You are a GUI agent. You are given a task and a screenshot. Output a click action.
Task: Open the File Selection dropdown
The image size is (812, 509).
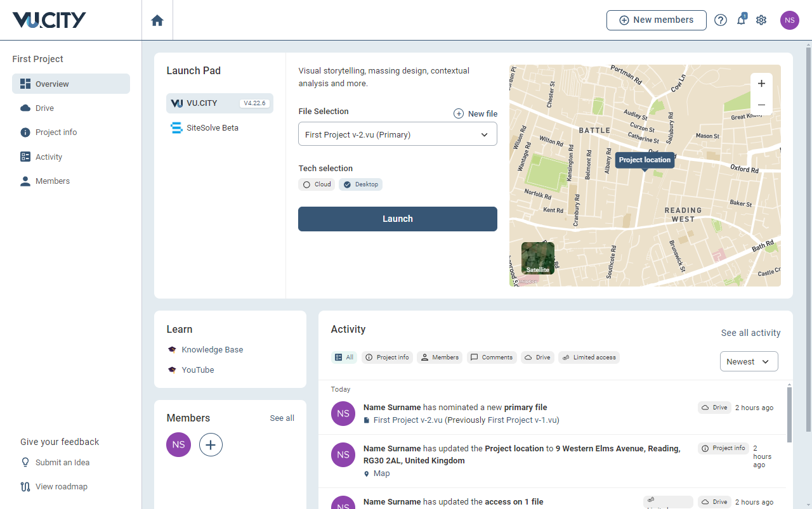(x=397, y=134)
